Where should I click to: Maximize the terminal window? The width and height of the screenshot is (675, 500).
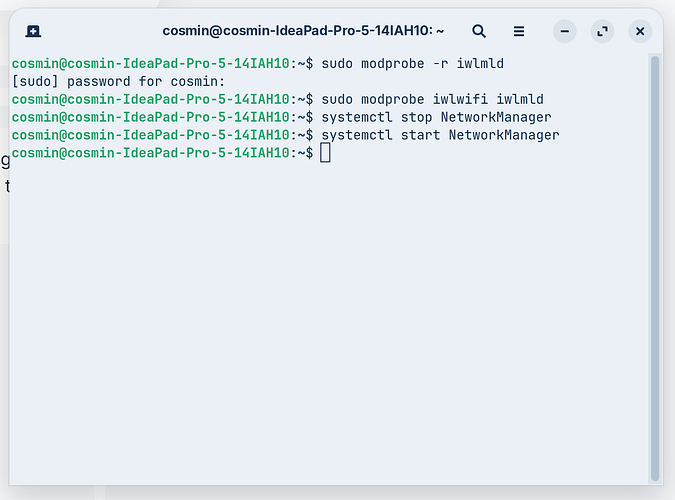(602, 31)
